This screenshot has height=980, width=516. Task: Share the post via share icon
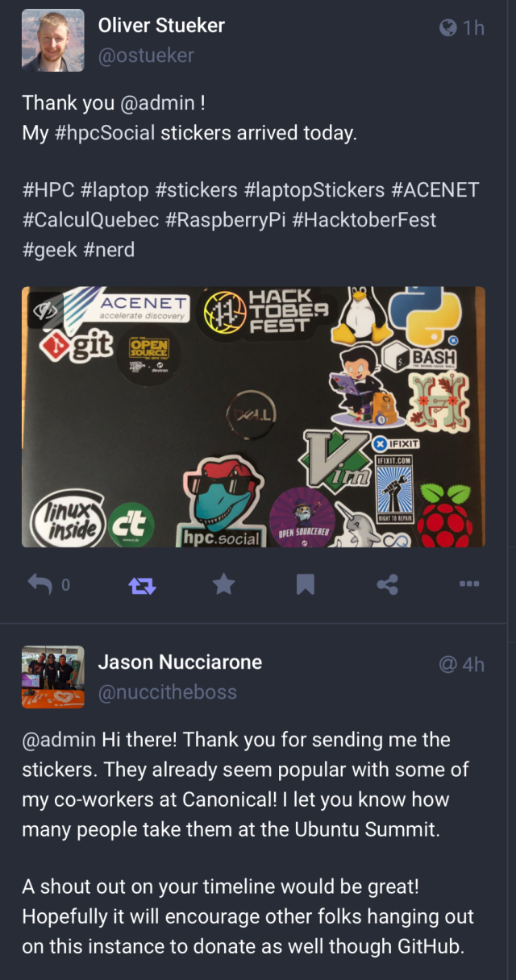pyautogui.click(x=387, y=585)
